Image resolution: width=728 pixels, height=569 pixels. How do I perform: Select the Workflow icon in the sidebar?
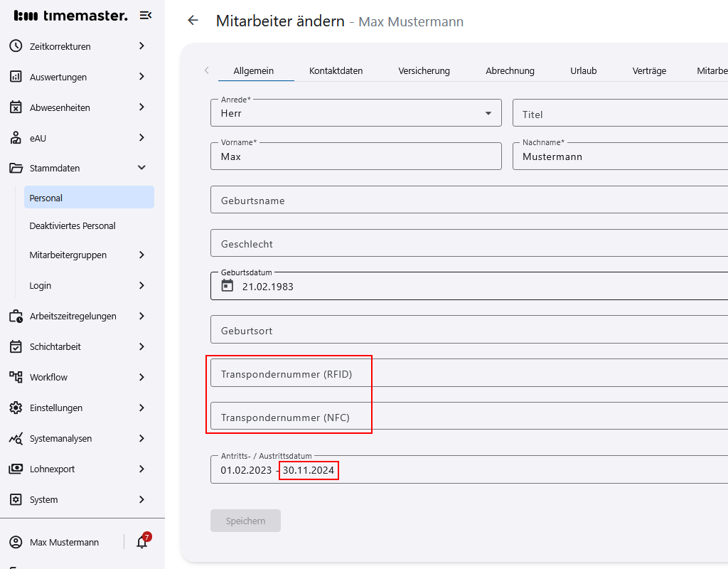point(16,377)
